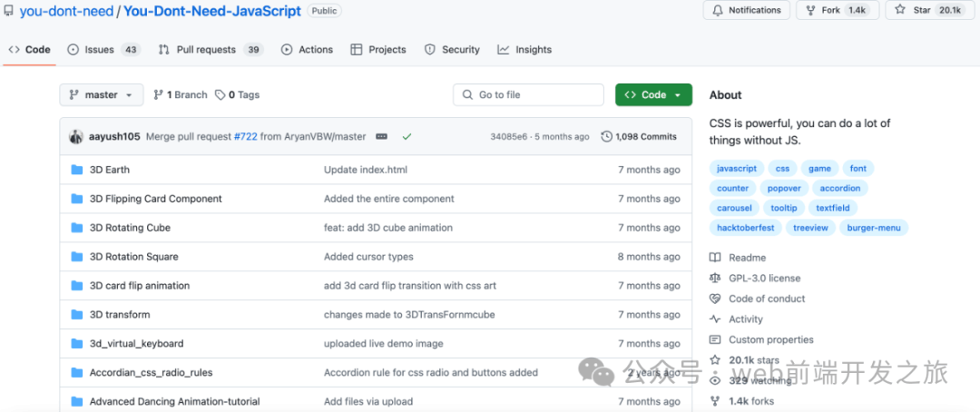The image size is (980, 412).
Task: Star the repository
Action: [930, 10]
